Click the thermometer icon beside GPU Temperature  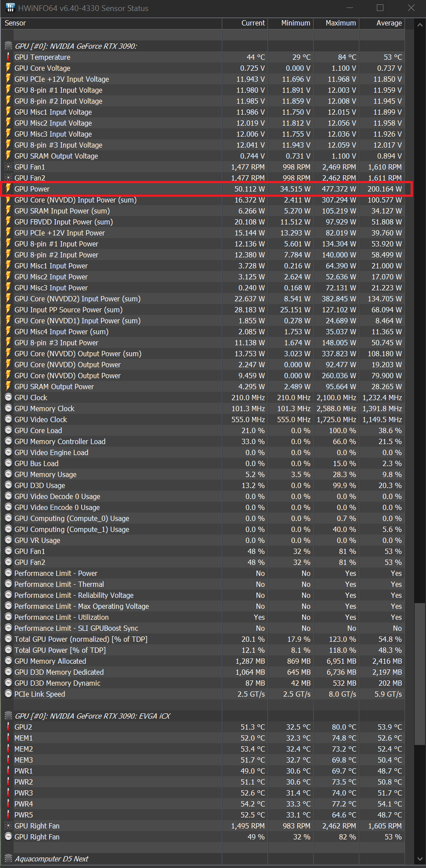(x=8, y=57)
